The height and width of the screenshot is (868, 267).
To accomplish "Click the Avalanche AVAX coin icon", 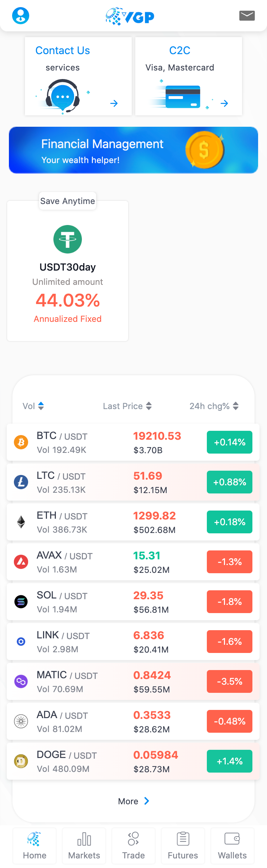I will click(x=21, y=562).
